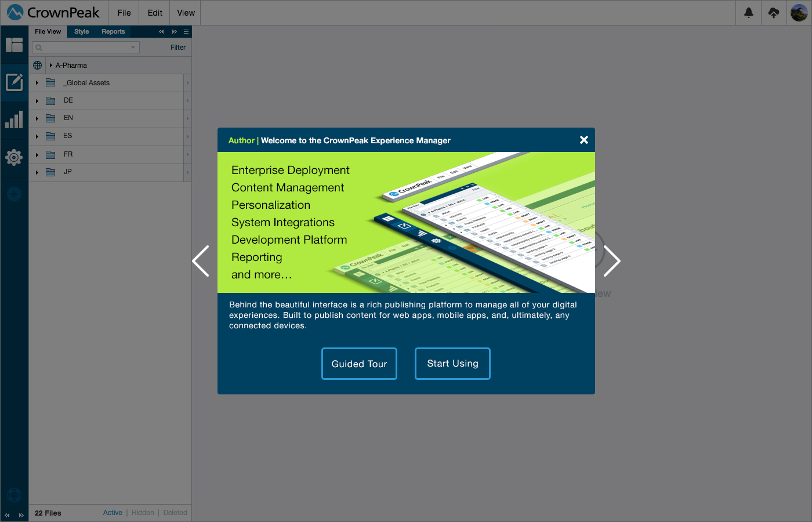The height and width of the screenshot is (522, 812).
Task: Close the welcome dialog
Action: click(x=584, y=140)
